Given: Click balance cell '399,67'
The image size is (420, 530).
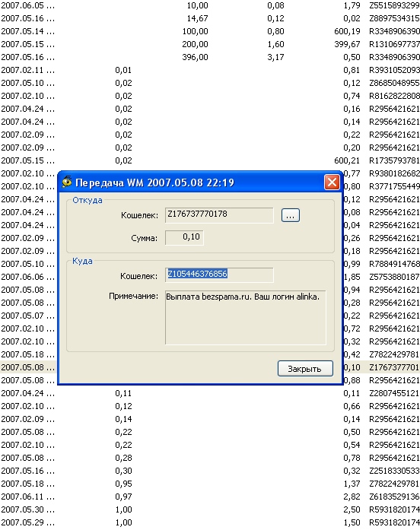Looking at the screenshot, I should (347, 44).
